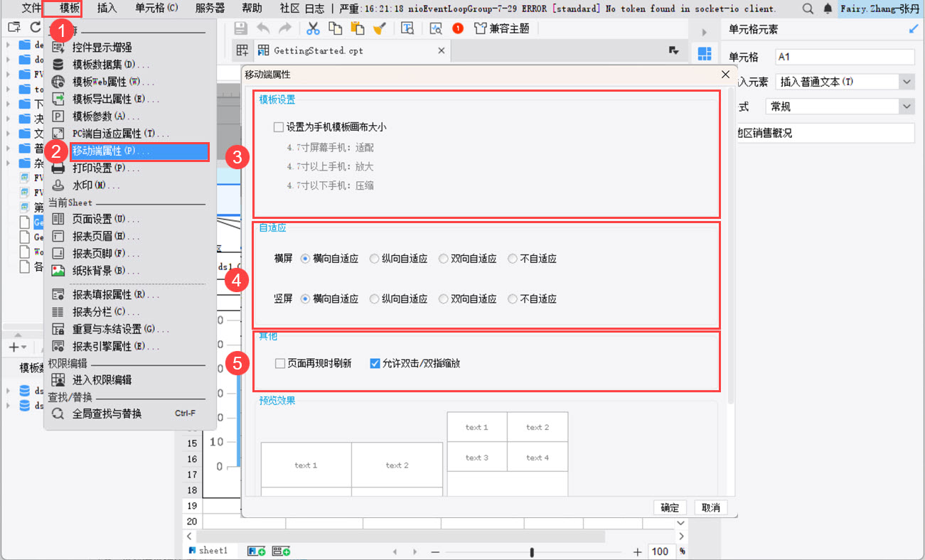
Task: Close the 移动端属性 dialog
Action: (x=725, y=75)
